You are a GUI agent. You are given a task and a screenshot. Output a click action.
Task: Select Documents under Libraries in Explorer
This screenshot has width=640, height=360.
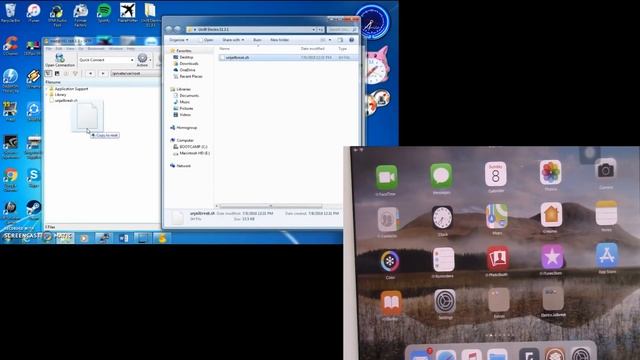[x=189, y=96]
